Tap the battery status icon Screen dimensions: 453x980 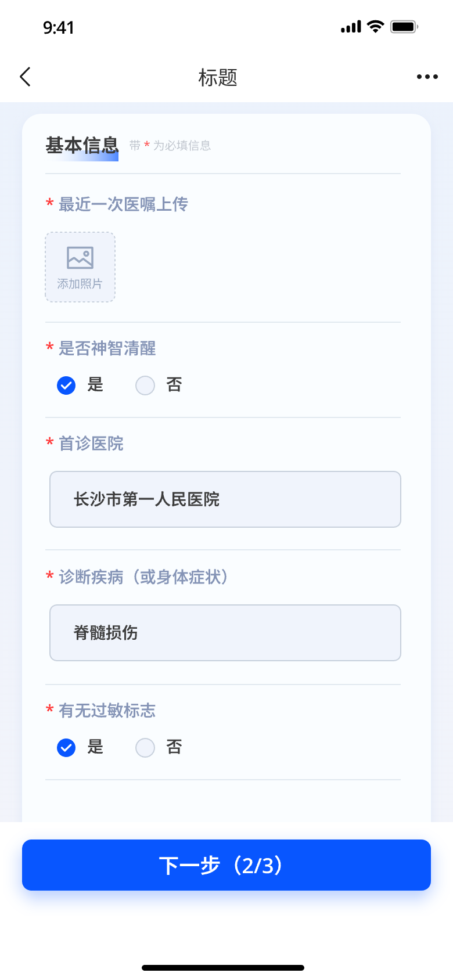[x=404, y=27]
